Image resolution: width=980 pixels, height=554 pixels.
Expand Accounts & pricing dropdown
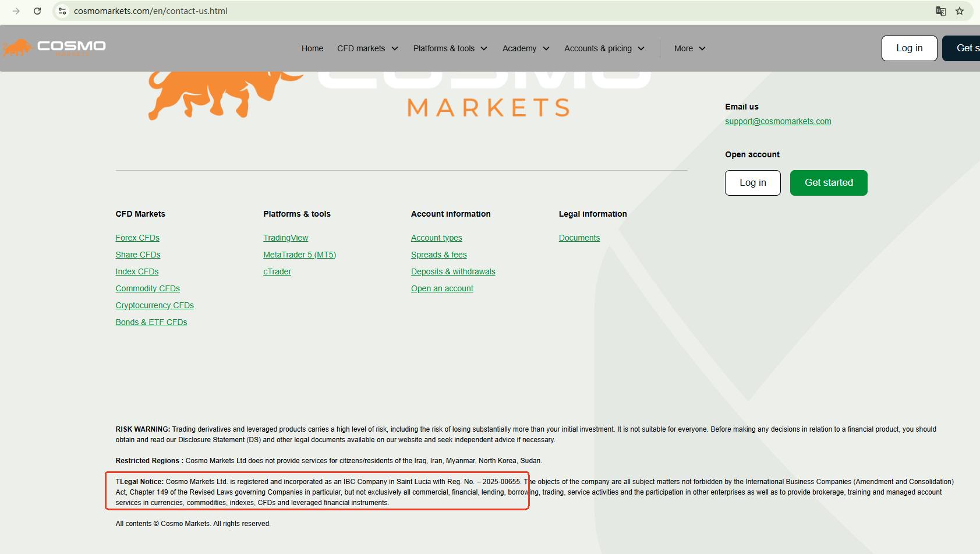click(x=604, y=48)
